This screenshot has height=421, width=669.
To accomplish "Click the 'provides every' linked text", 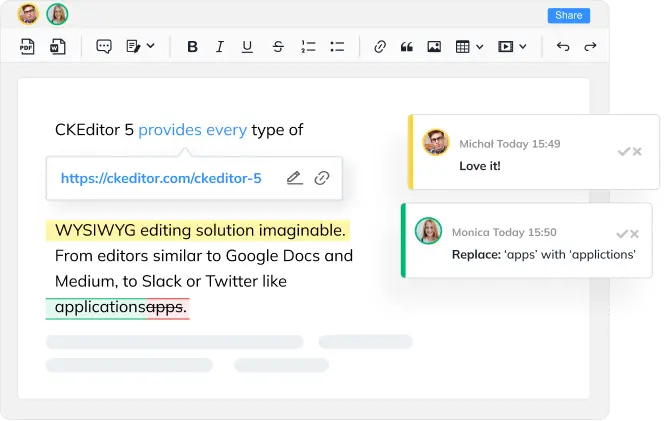I will (192, 130).
